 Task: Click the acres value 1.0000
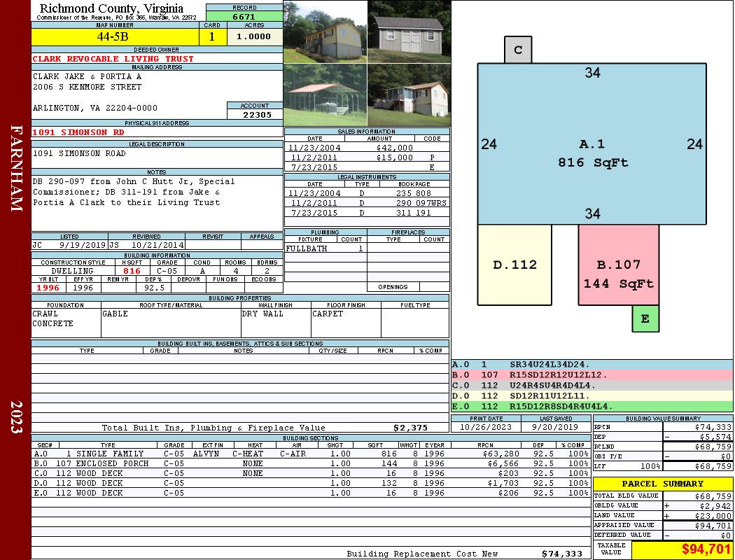click(254, 36)
